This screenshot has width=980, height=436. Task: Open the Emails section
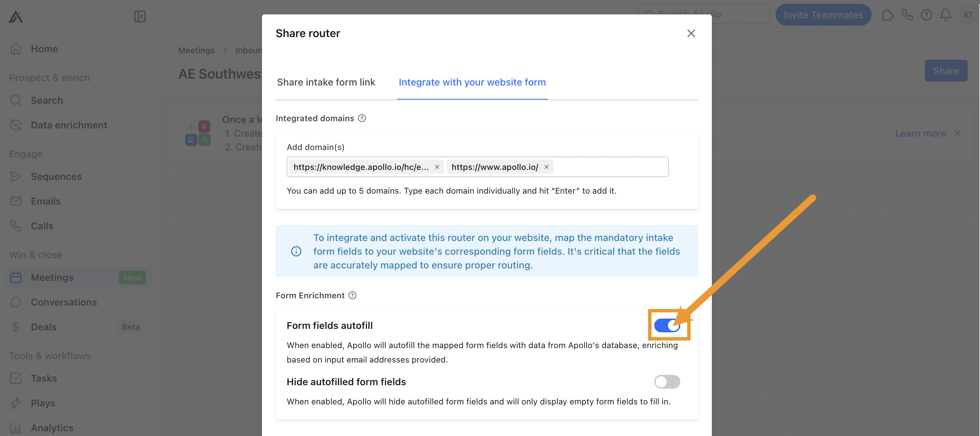click(x=45, y=201)
